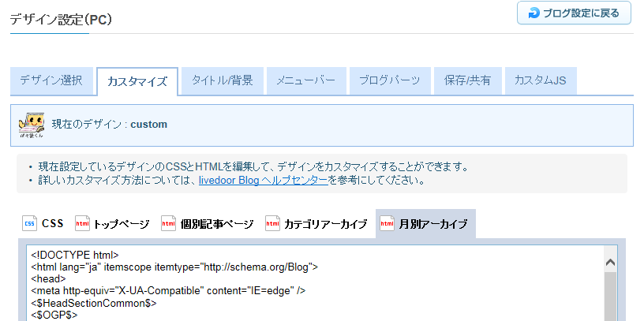Open the カスタムJS tab
644x321 pixels.
click(540, 80)
